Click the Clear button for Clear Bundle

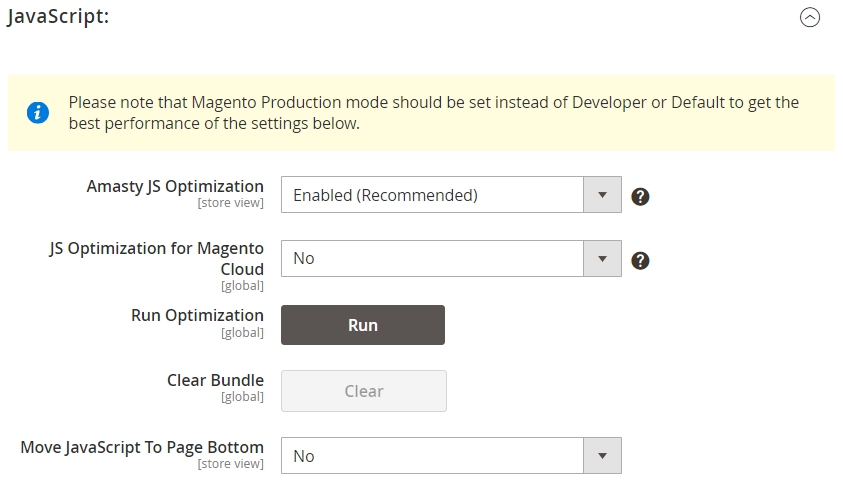pyautogui.click(x=364, y=391)
